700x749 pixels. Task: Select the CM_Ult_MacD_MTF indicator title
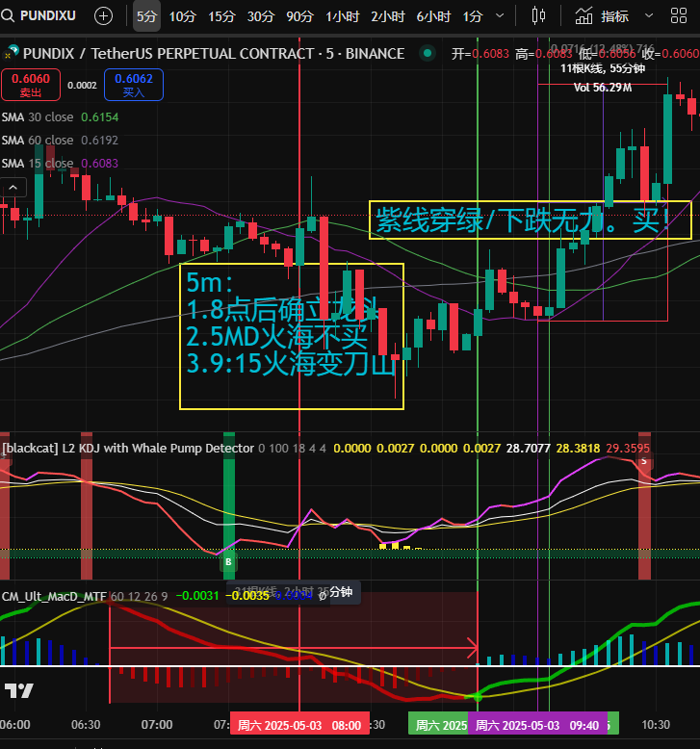[54, 596]
